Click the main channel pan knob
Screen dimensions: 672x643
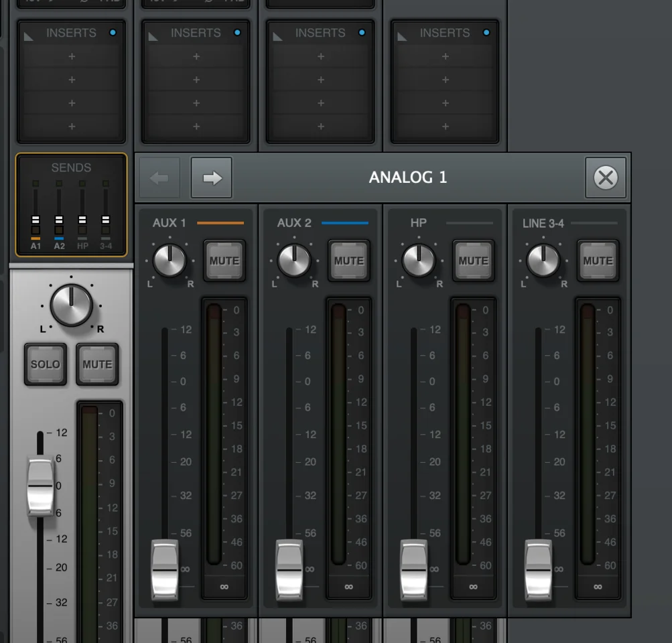pyautogui.click(x=71, y=306)
